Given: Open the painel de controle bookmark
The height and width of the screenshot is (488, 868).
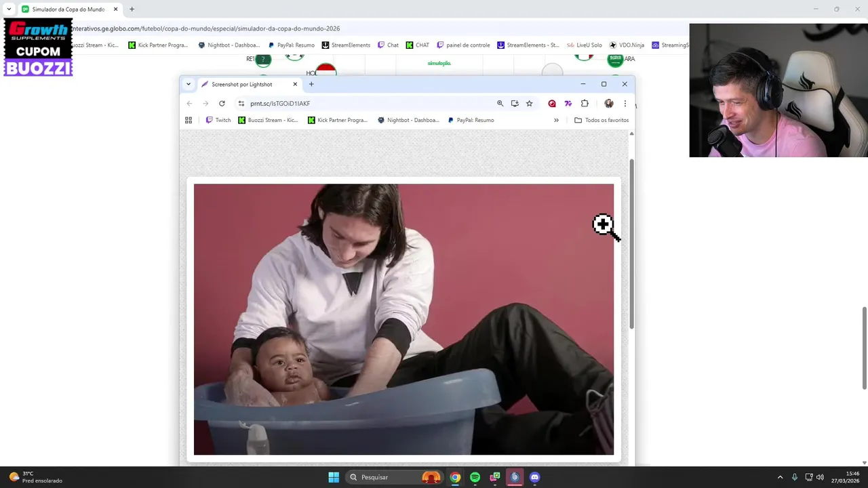Looking at the screenshot, I should [463, 45].
